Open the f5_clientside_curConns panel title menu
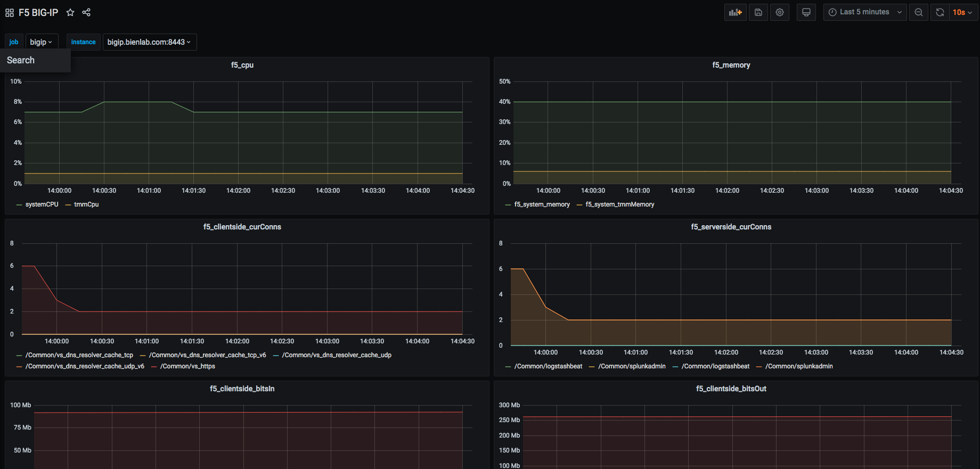Screen dimensions: 980x469 pyautogui.click(x=242, y=227)
